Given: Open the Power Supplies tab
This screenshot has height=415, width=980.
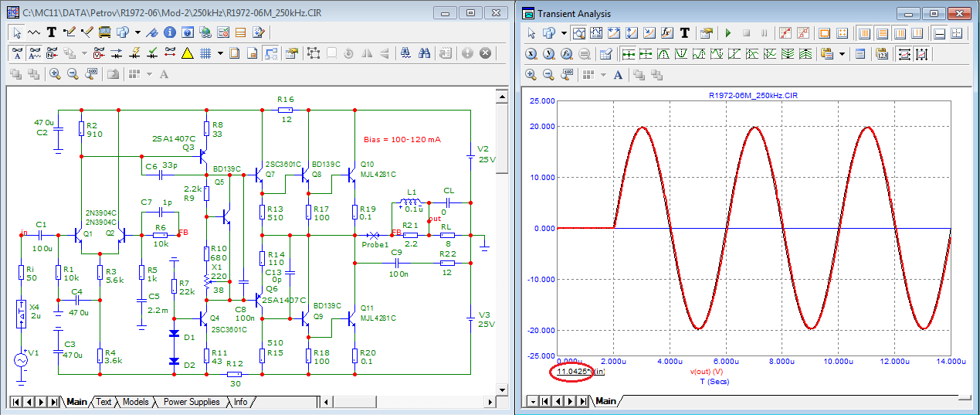Looking at the screenshot, I should tap(191, 402).
